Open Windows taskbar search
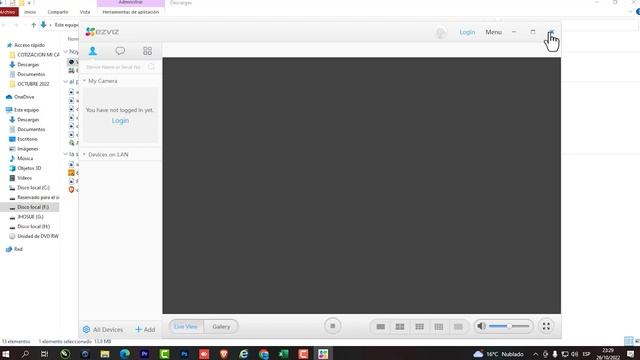Screen dimensions: 640x360 [x=25, y=354]
